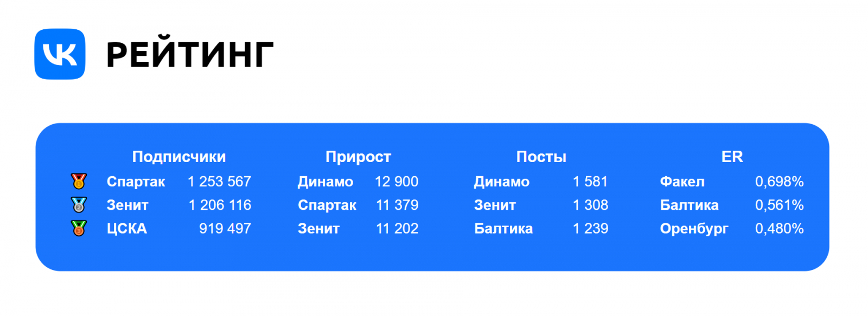The image size is (868, 316).
Task: Open Факел in the ER column
Action: [x=682, y=182]
